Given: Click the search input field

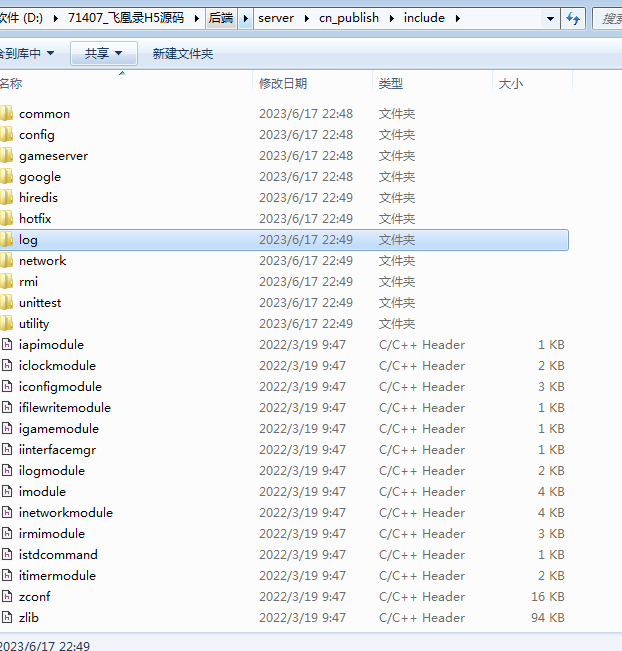Looking at the screenshot, I should (607, 18).
